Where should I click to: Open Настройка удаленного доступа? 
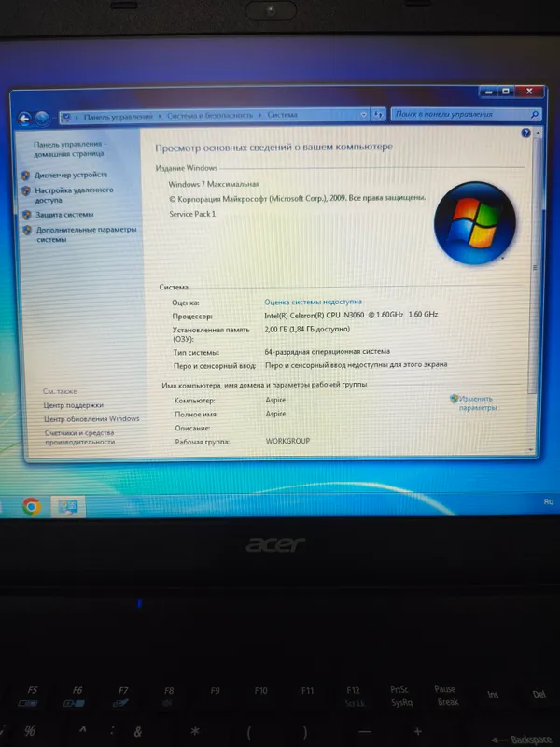pyautogui.click(x=75, y=195)
